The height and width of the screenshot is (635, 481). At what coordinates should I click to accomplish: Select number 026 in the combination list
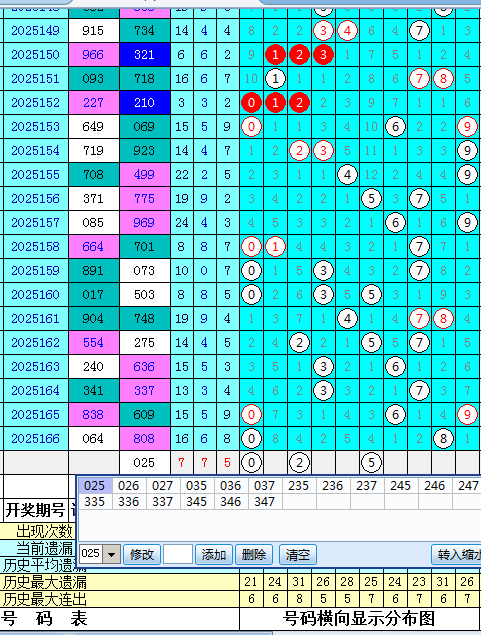coord(128,485)
